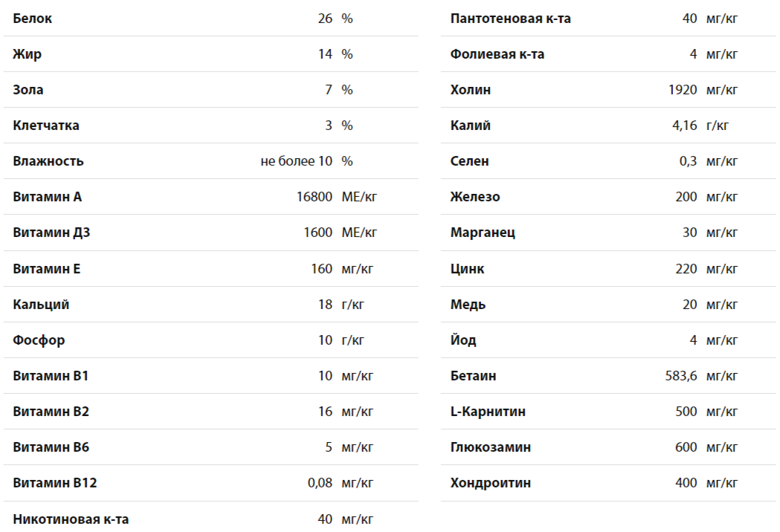Screen dimensions: 780x532
Task: Click the Калий value 4,16
Action: 685,126
